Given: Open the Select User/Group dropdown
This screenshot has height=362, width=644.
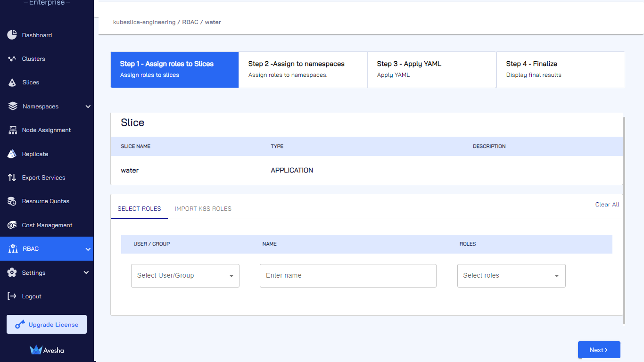Looking at the screenshot, I should pos(185,276).
